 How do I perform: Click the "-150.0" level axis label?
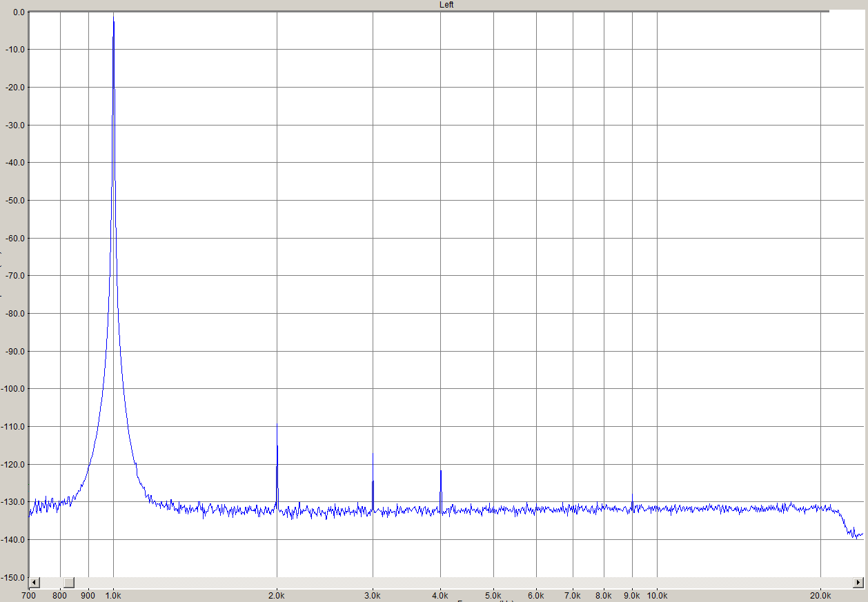(x=14, y=576)
